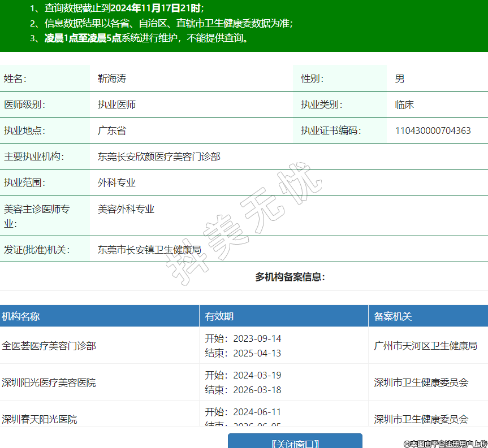The width and height of the screenshot is (488, 448).
Task: Select the 深圳春天阳光医院 institution entry
Action: point(40,419)
